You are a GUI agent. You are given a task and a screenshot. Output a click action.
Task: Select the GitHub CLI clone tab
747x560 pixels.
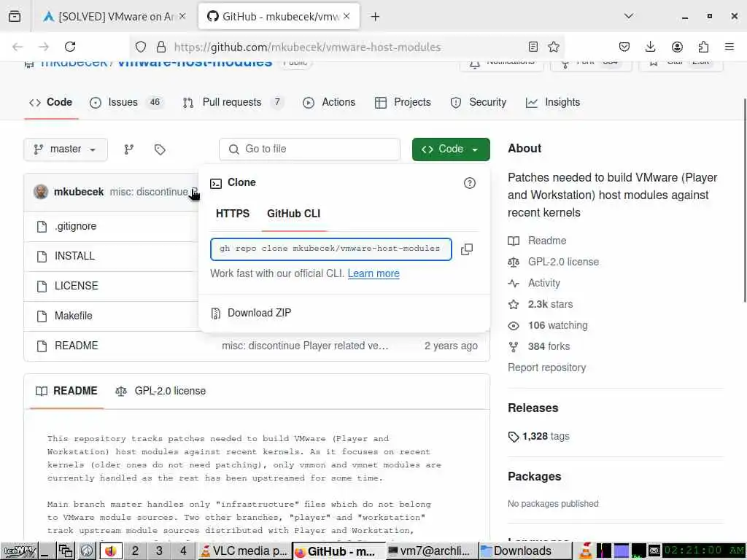click(293, 214)
